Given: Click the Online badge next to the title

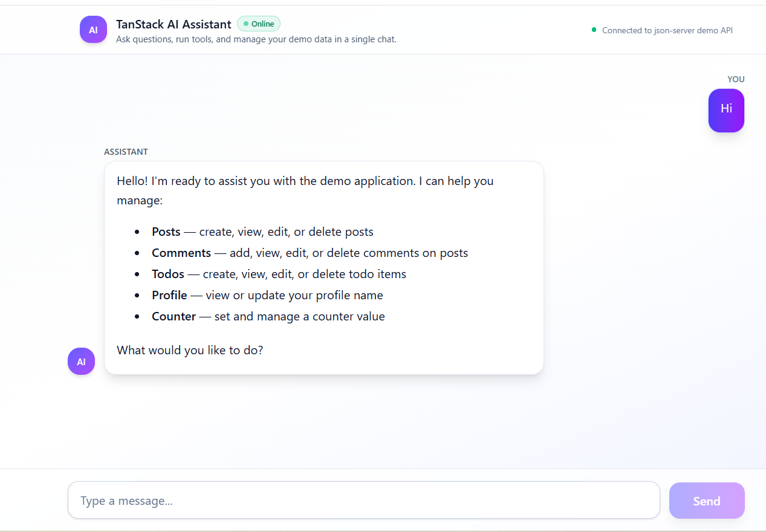Looking at the screenshot, I should tap(259, 24).
